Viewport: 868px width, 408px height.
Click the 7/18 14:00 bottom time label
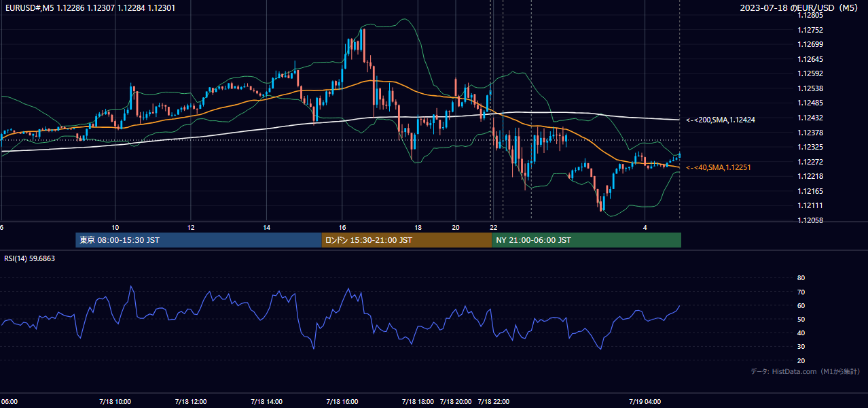267,402
